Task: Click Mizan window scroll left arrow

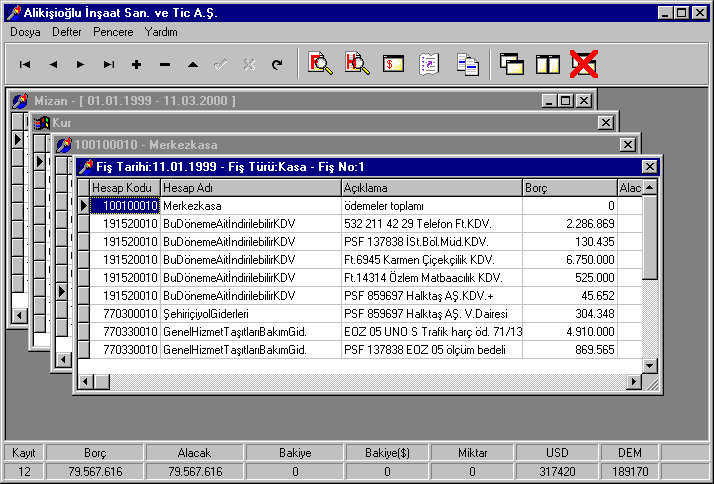Action: coord(19,315)
